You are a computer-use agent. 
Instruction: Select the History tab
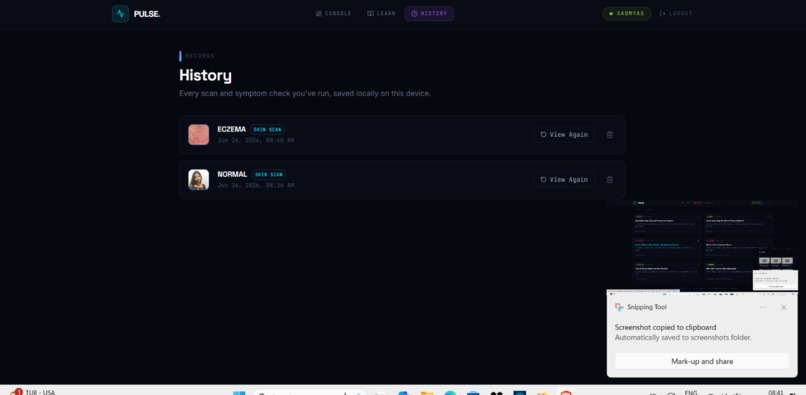(429, 14)
